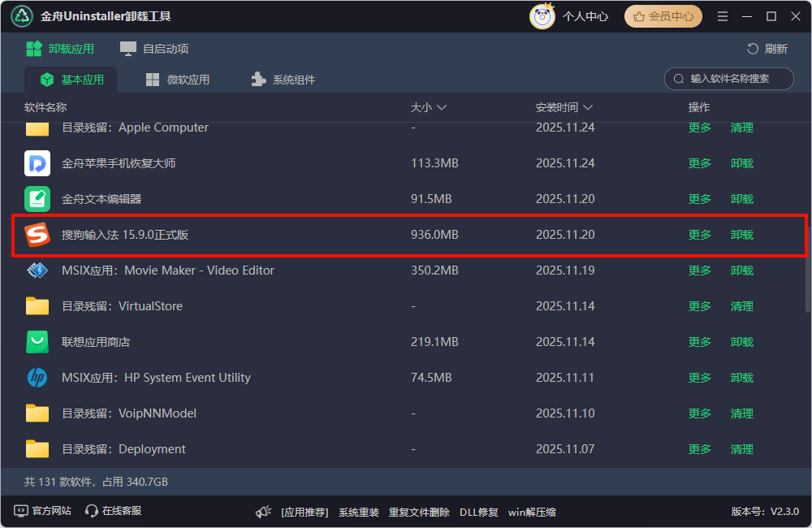Viewport: 812px width, 528px height.
Task: Uninstall 搜狗输入法 via 卸载 link
Action: tap(741, 234)
